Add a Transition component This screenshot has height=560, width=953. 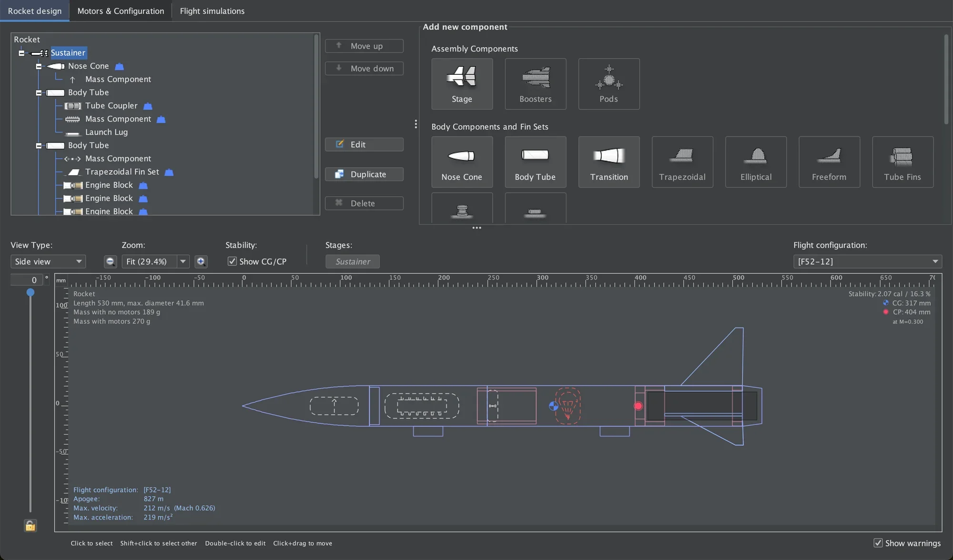click(x=608, y=162)
